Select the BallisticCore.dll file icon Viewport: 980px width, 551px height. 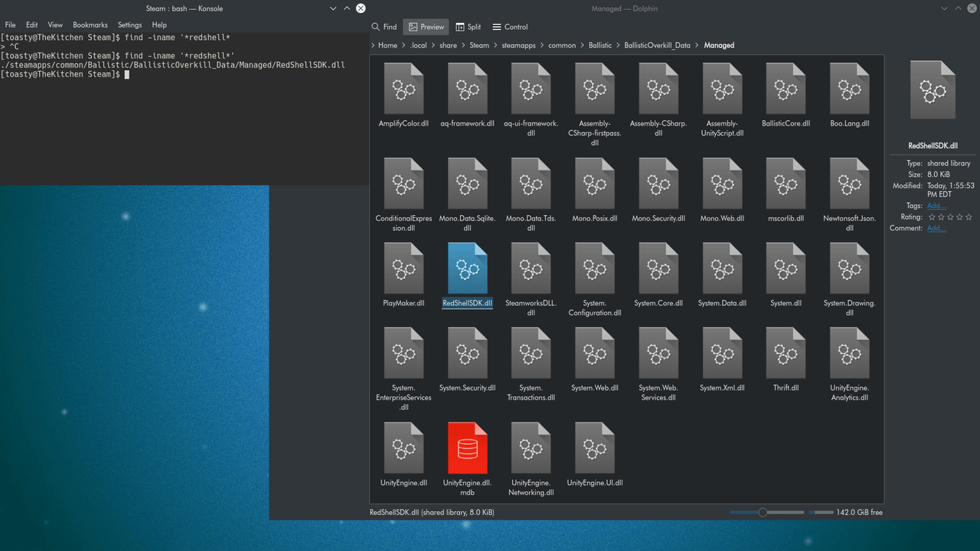(x=786, y=86)
